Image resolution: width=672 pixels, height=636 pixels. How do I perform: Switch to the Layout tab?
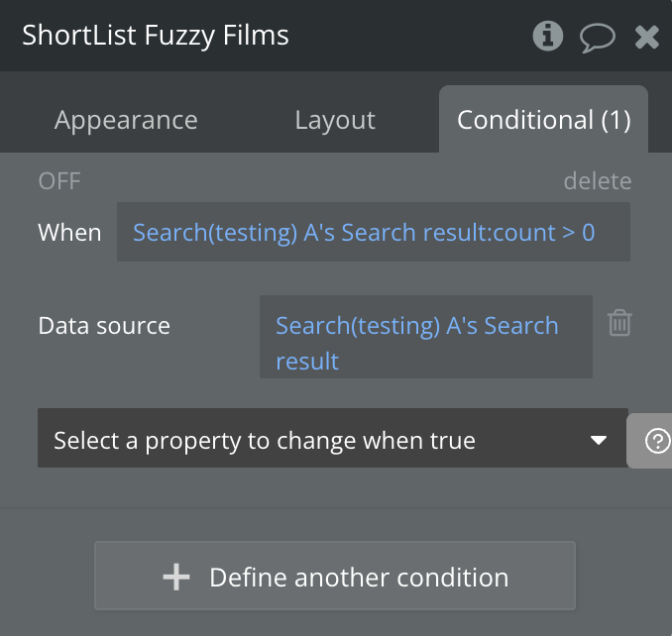(335, 121)
